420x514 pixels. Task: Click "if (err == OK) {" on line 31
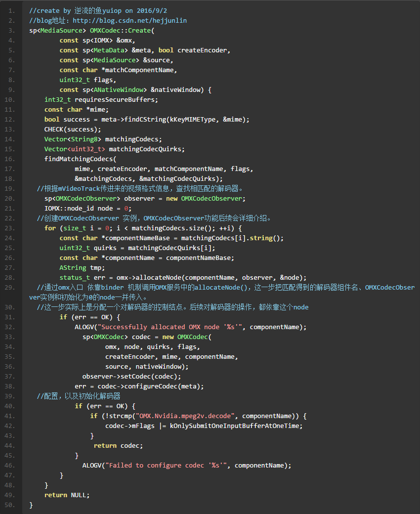90,317
